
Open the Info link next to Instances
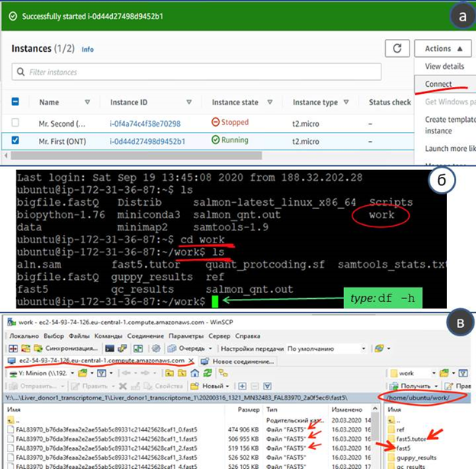(88, 49)
